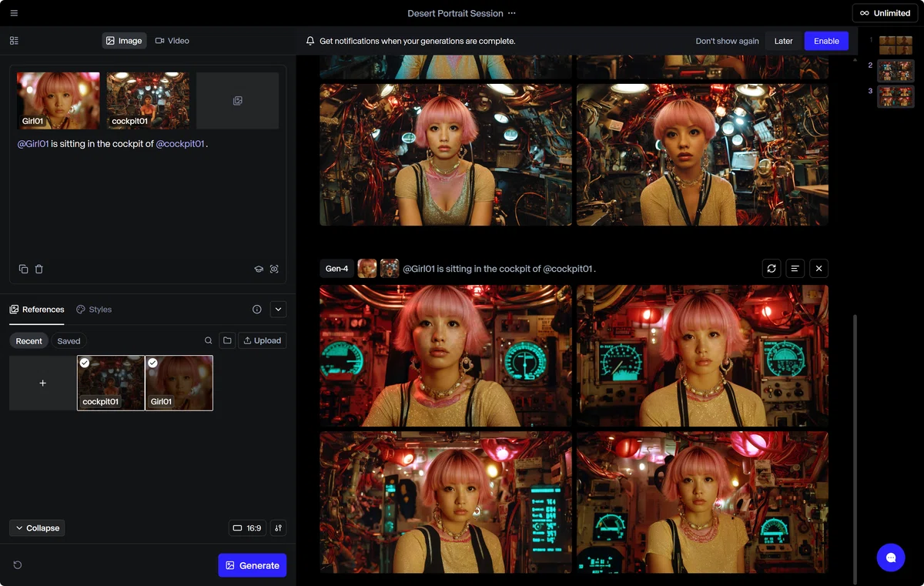
Task: Show Recent references
Action: (29, 341)
